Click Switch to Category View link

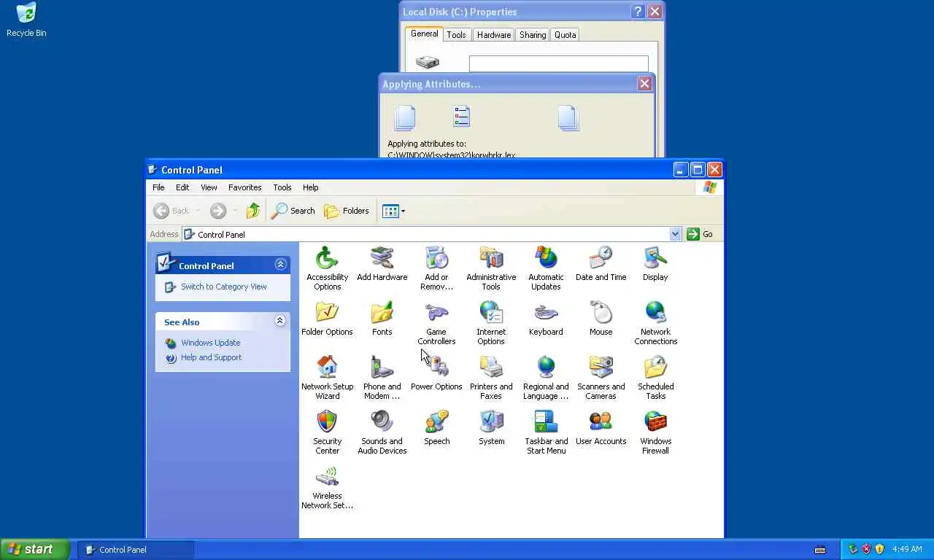223,287
